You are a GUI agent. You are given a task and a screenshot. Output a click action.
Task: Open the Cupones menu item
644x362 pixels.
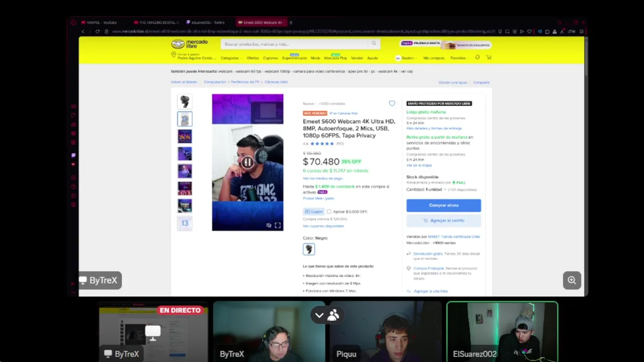[270, 58]
